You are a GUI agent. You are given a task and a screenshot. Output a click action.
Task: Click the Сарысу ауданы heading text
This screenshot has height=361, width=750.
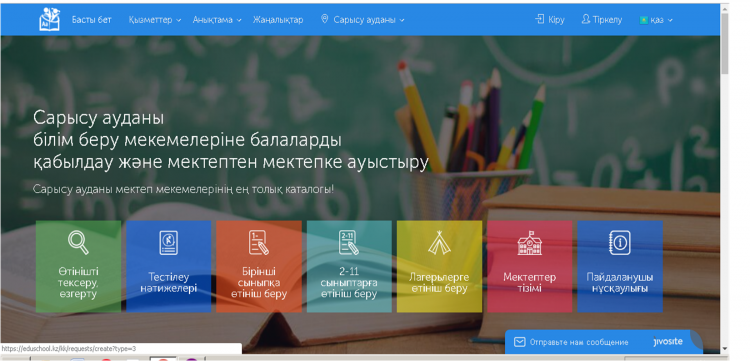99,118
